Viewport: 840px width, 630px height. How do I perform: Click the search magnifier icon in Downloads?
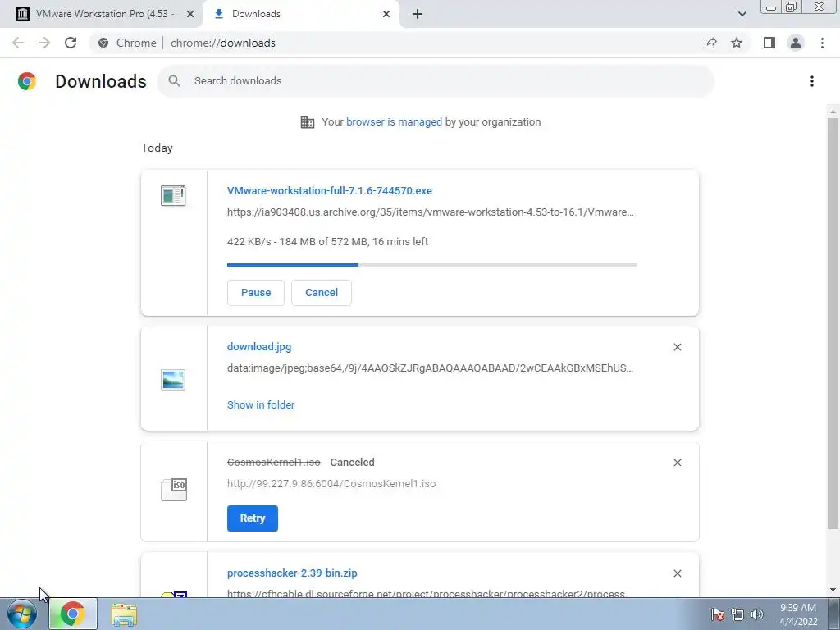pyautogui.click(x=174, y=81)
